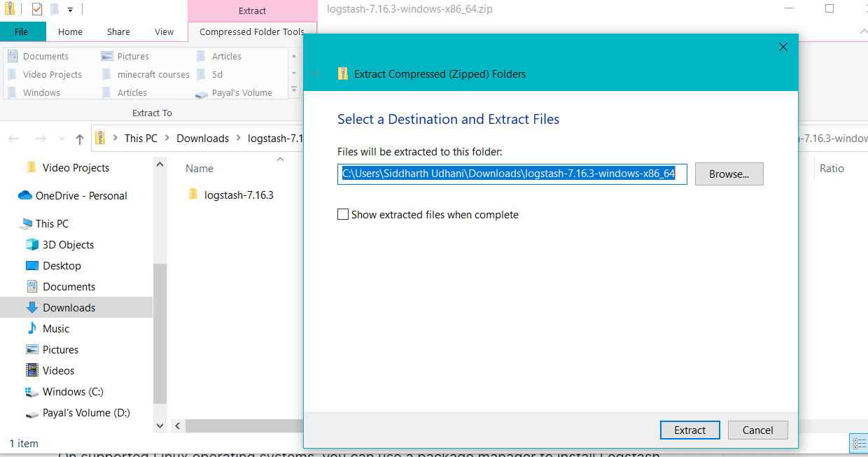Choose Documents in the Extract To gallery

(38, 56)
